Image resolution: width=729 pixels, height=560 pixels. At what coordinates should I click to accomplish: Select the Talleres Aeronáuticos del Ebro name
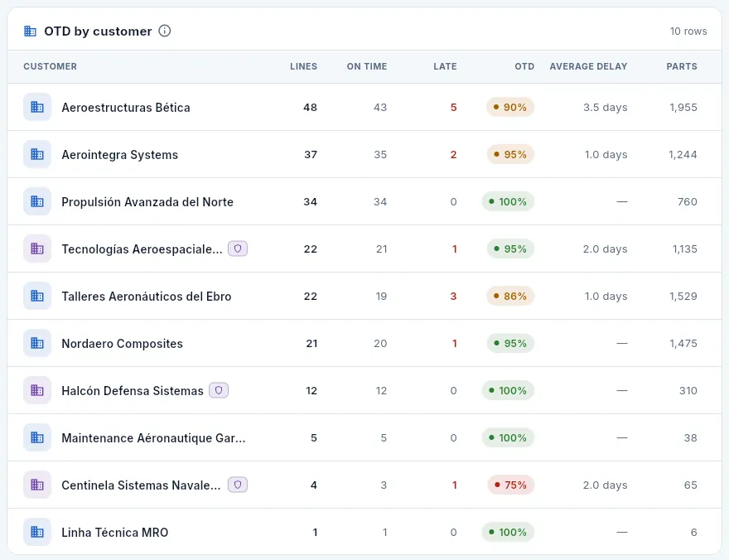pos(147,296)
